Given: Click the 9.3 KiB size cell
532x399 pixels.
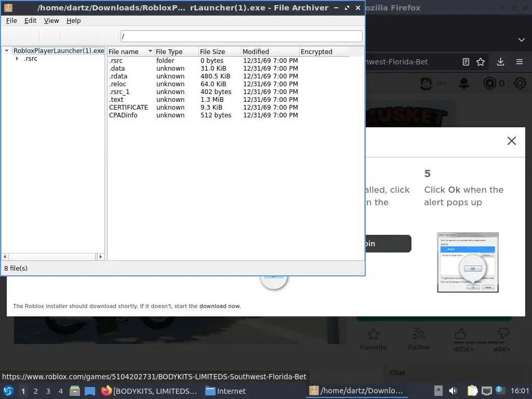Looking at the screenshot, I should (x=211, y=107).
